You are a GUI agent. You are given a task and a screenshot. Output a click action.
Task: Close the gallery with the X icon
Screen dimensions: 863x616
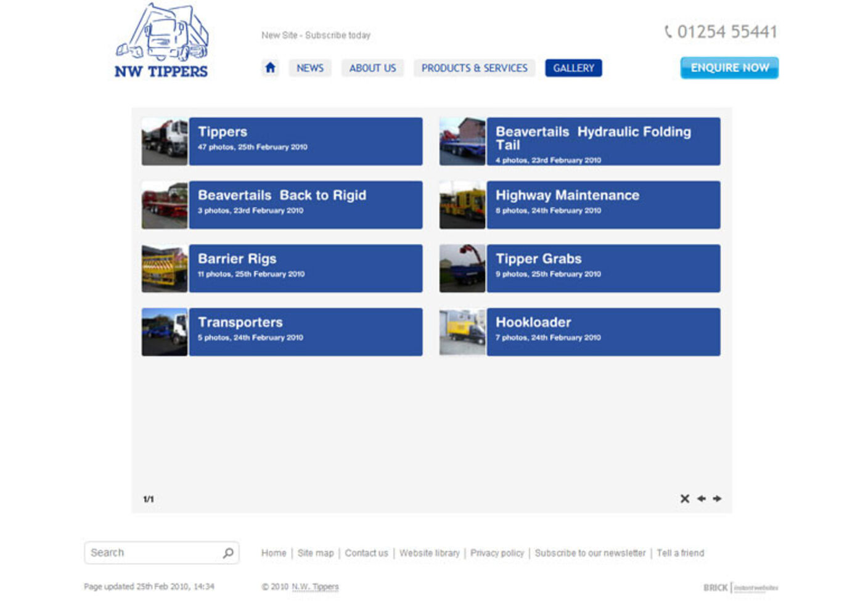point(684,498)
